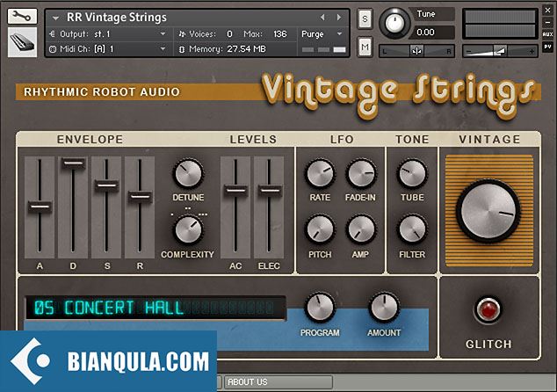This screenshot has width=557, height=392.
Task: Click the Sustain S envelope slider
Action: [x=106, y=185]
